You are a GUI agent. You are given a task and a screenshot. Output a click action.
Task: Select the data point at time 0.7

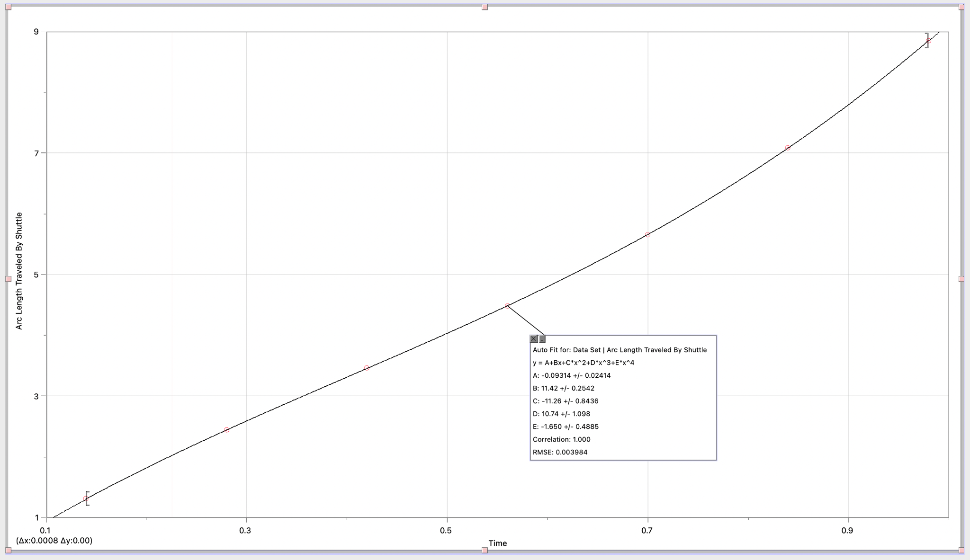(x=647, y=235)
